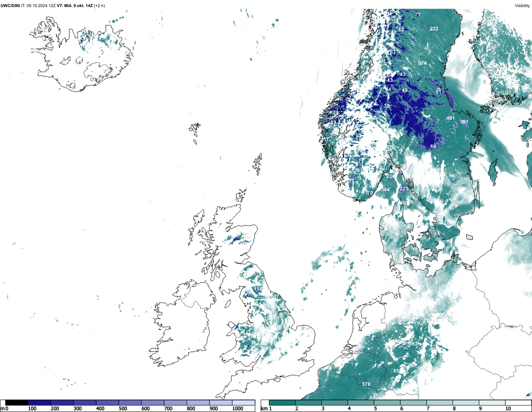The width and height of the screenshot is (532, 412).
Task: Click the '129' value in southern Norway
Action: (356, 170)
